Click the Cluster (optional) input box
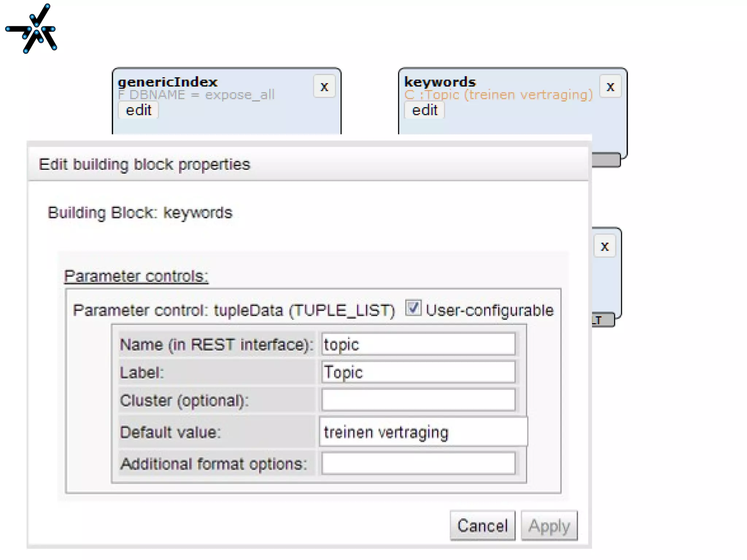Screen dimensions: 747x560 pyautogui.click(x=418, y=400)
